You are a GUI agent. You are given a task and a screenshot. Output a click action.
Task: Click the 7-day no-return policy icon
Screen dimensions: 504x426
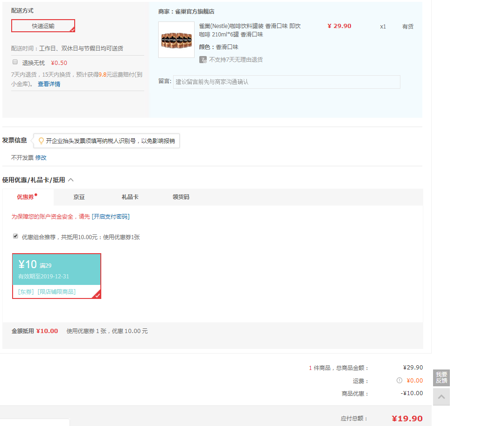(x=203, y=59)
